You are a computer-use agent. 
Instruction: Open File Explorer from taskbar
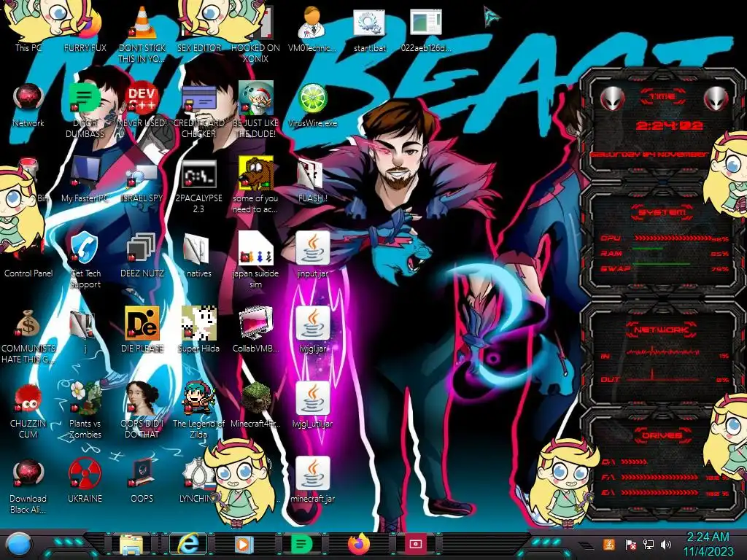click(131, 545)
